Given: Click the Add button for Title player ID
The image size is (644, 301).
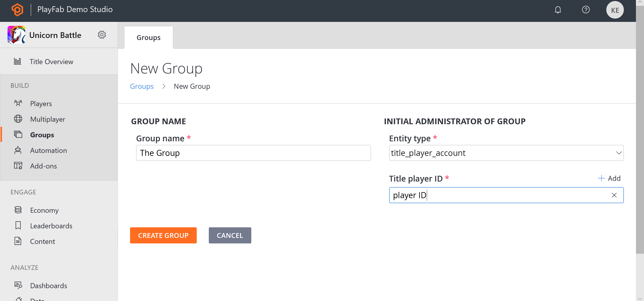Looking at the screenshot, I should (x=610, y=178).
